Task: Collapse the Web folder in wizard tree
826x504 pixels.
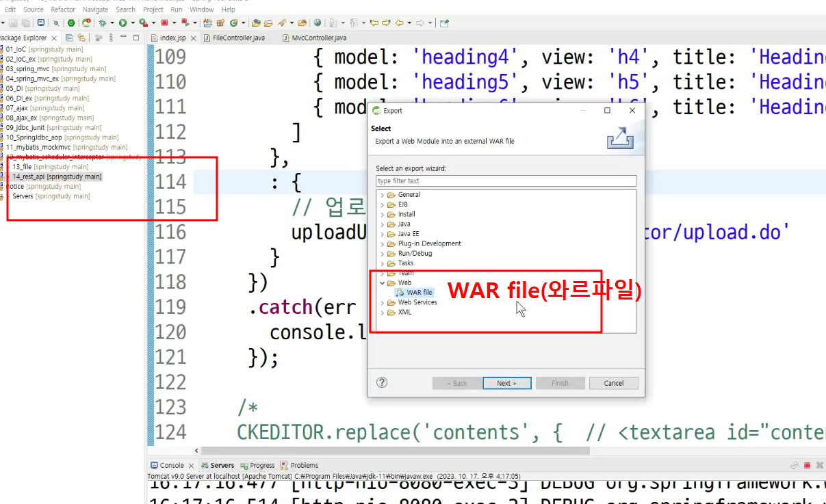Action: [383, 282]
